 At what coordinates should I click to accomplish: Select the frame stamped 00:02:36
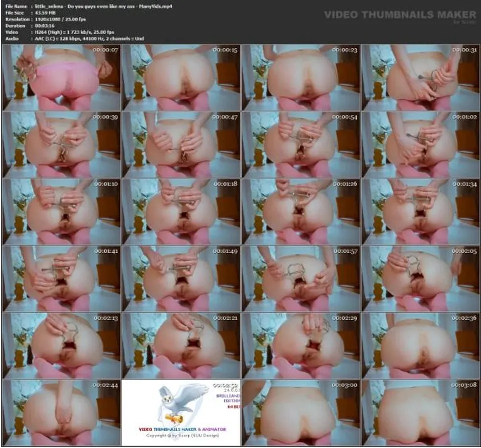(420, 346)
